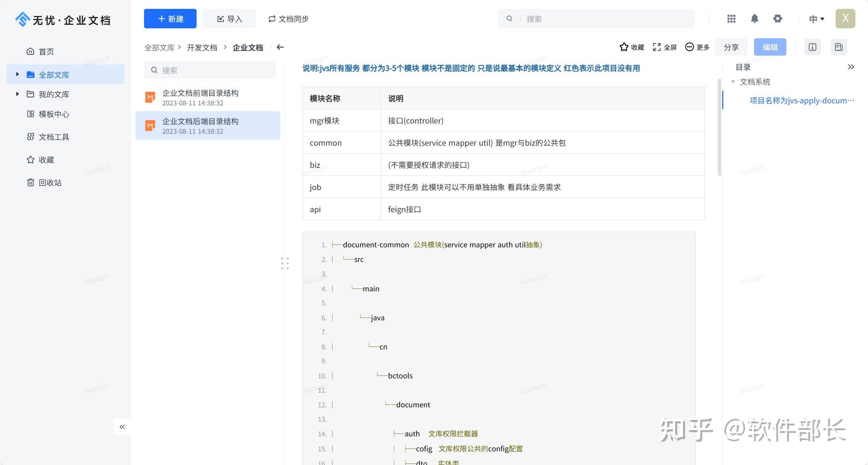The image size is (868, 465).
Task: Expand the 我的文库 tree arrow
Action: coord(17,93)
